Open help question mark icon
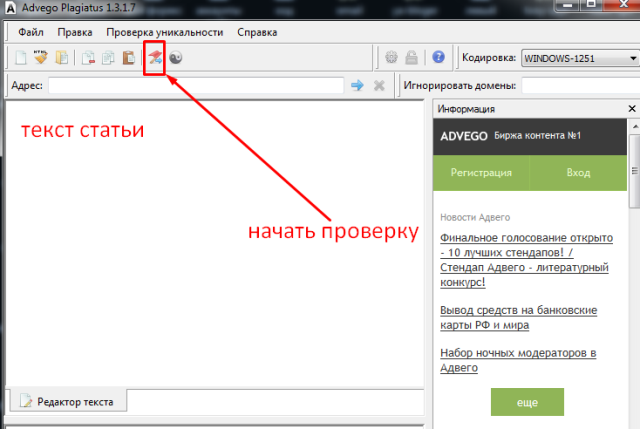 (x=438, y=57)
